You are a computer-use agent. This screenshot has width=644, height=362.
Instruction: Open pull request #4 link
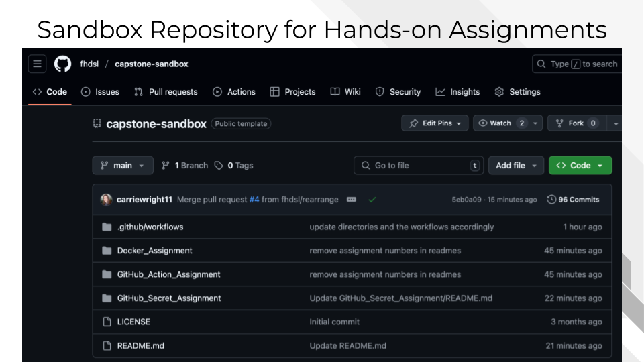[x=254, y=200]
